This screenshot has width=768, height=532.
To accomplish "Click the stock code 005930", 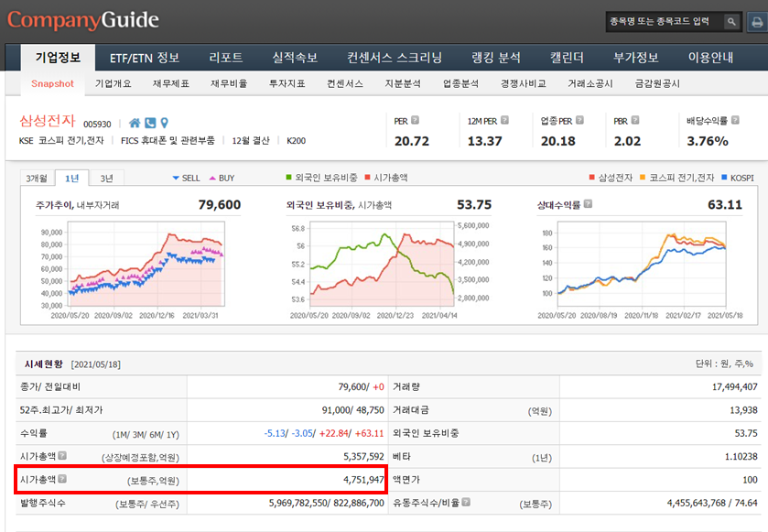I will [x=97, y=125].
